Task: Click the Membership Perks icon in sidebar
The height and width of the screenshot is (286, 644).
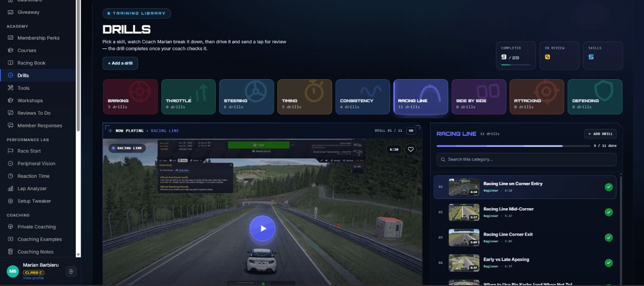Action: point(11,38)
